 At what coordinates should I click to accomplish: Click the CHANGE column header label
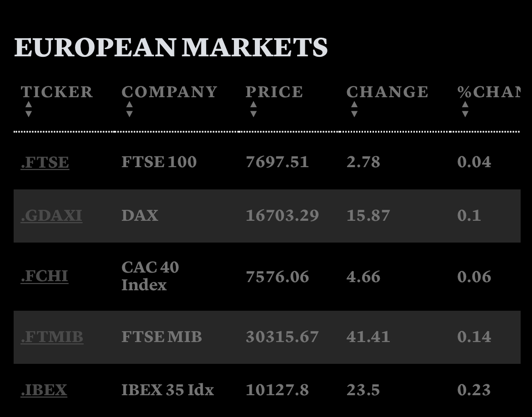coord(387,92)
